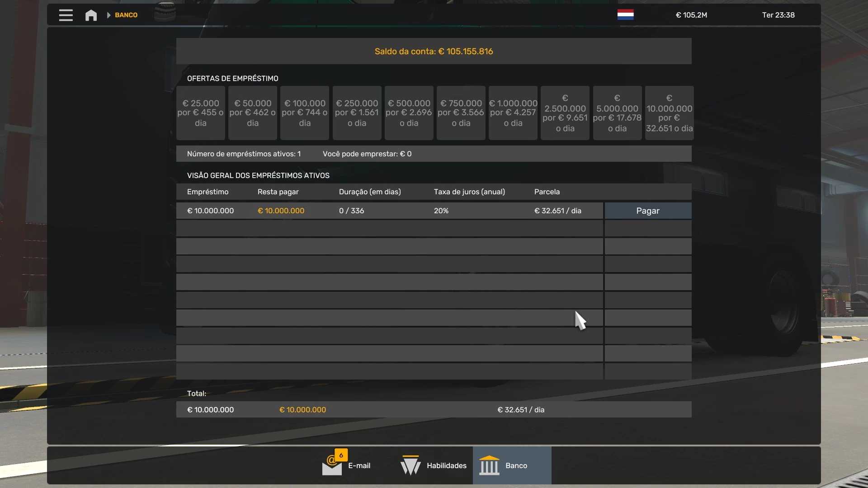The width and height of the screenshot is (868, 488).
Task: Click the Netherlands flag icon
Action: click(625, 15)
